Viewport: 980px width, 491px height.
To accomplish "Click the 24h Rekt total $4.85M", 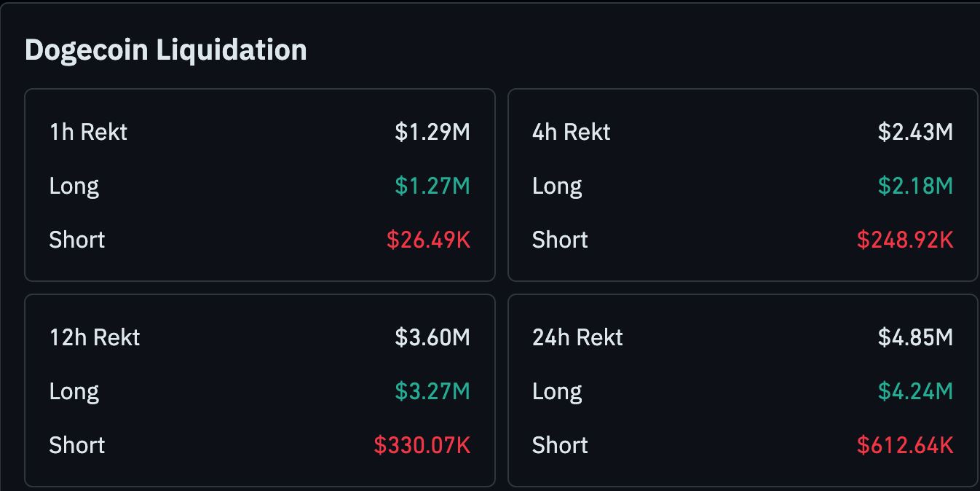I will click(x=915, y=337).
